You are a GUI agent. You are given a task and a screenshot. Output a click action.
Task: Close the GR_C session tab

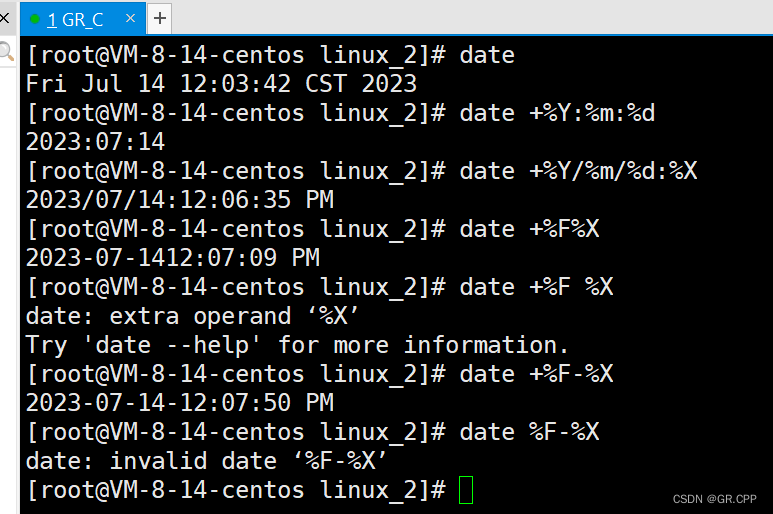tap(130, 19)
